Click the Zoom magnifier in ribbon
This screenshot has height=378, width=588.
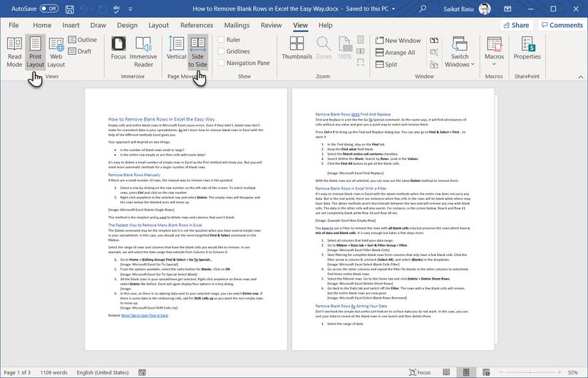coord(324,48)
